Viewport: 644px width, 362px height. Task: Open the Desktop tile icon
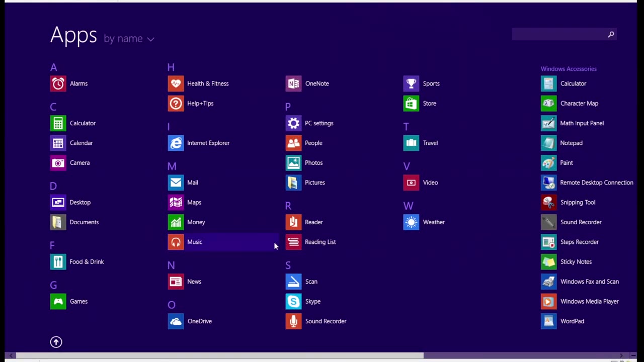pos(58,202)
